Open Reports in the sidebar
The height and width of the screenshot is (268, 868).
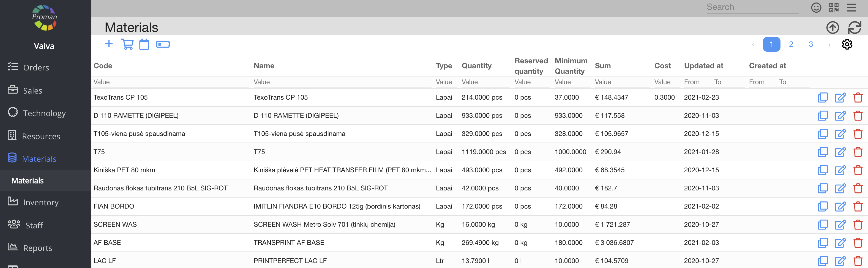click(37, 248)
